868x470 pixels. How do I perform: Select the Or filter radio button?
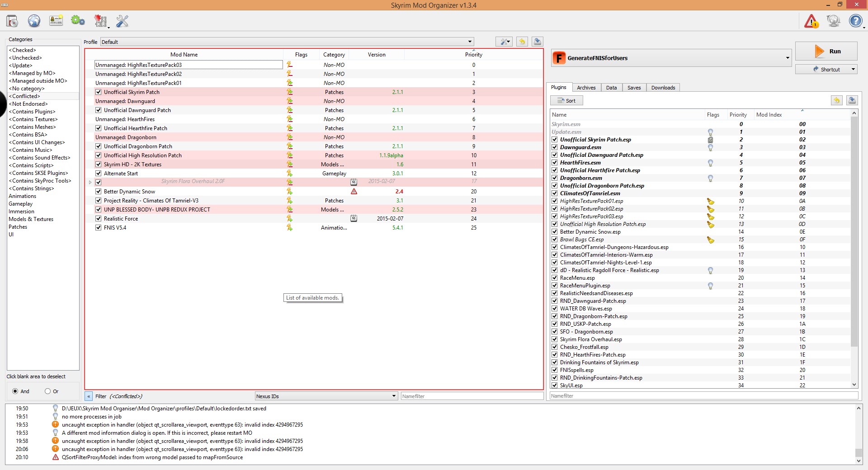[47, 391]
